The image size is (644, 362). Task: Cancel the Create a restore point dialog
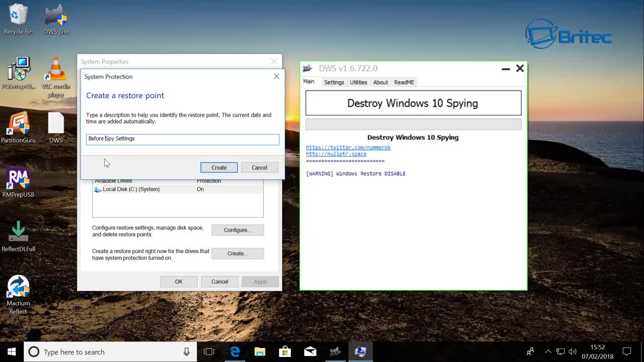(x=259, y=167)
